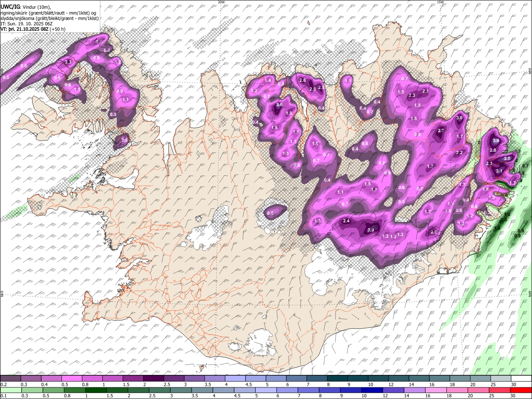The height and width of the screenshot is (399, 532).
Task: Click the slate blue 6–7 swatch on upper scale
Action: 296,379
